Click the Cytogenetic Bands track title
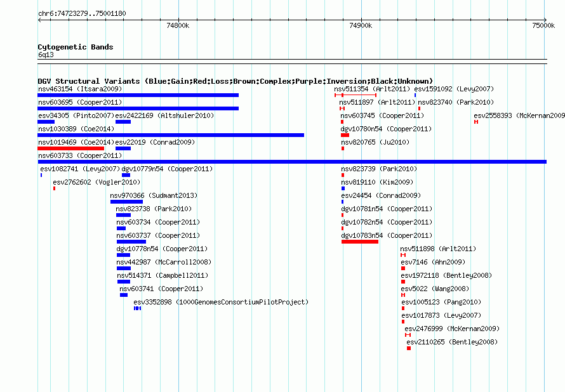 76,47
